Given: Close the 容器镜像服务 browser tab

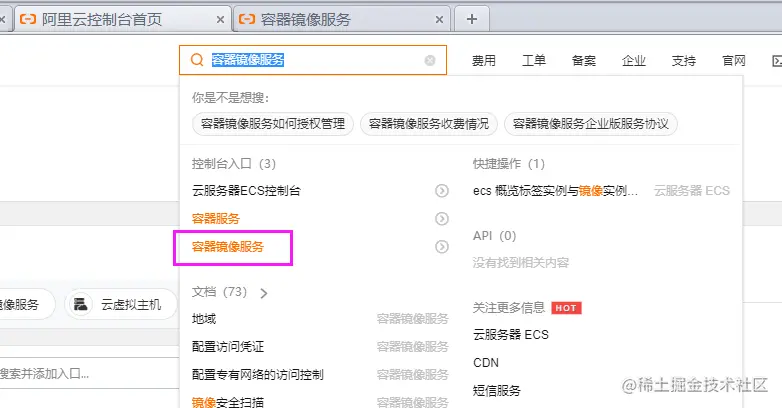Looking at the screenshot, I should pos(439,19).
